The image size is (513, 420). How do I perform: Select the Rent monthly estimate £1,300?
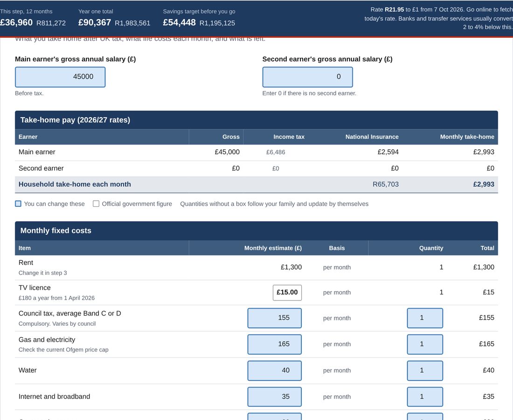pyautogui.click(x=291, y=267)
